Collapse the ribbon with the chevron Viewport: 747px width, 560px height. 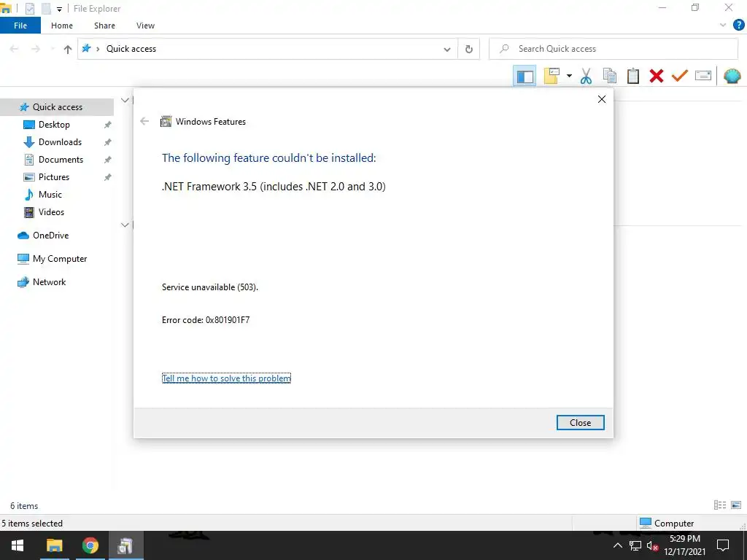point(723,26)
